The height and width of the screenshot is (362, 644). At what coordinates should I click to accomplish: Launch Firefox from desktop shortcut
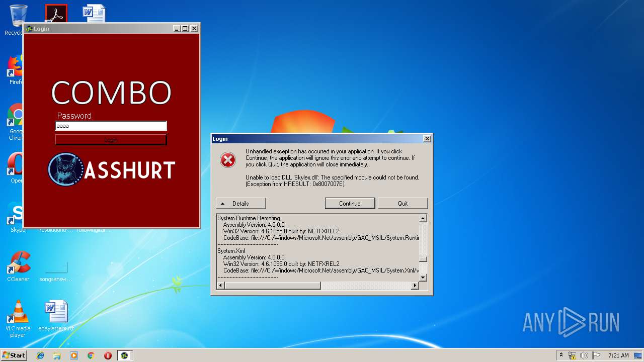(x=15, y=70)
